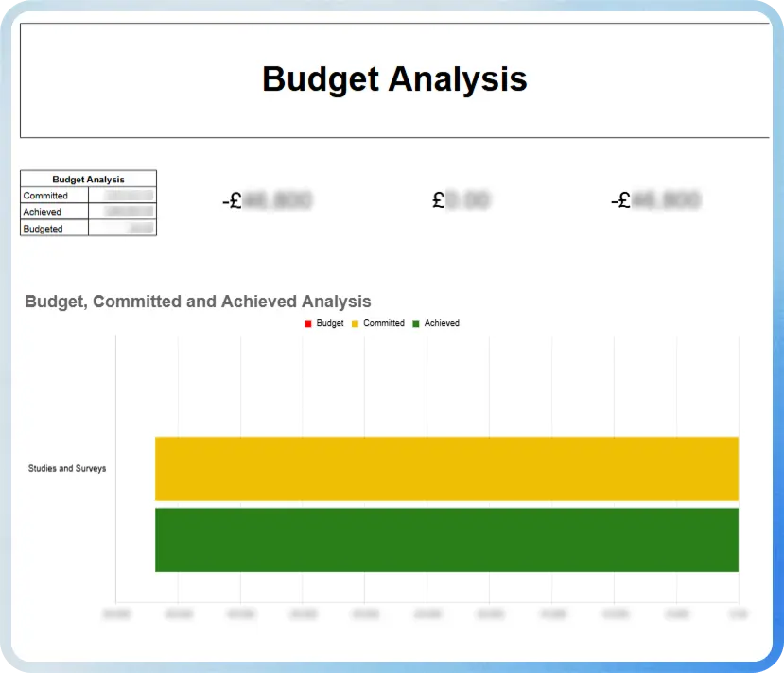Select the Achieved legend label
This screenshot has width=784, height=673.
tap(442, 323)
